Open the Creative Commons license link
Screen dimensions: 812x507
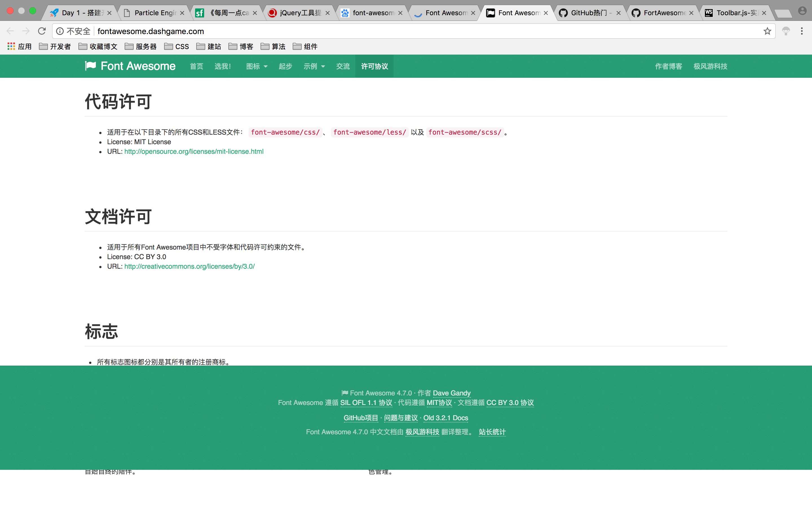point(189,266)
